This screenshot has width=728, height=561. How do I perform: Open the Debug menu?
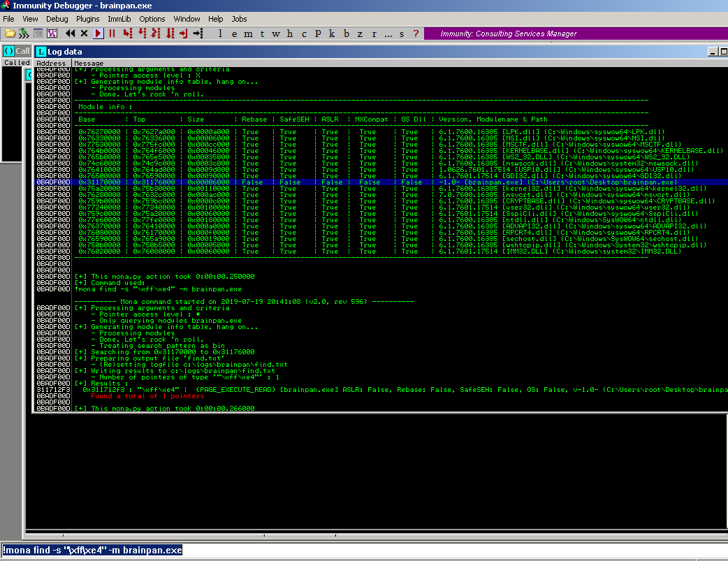(x=57, y=19)
